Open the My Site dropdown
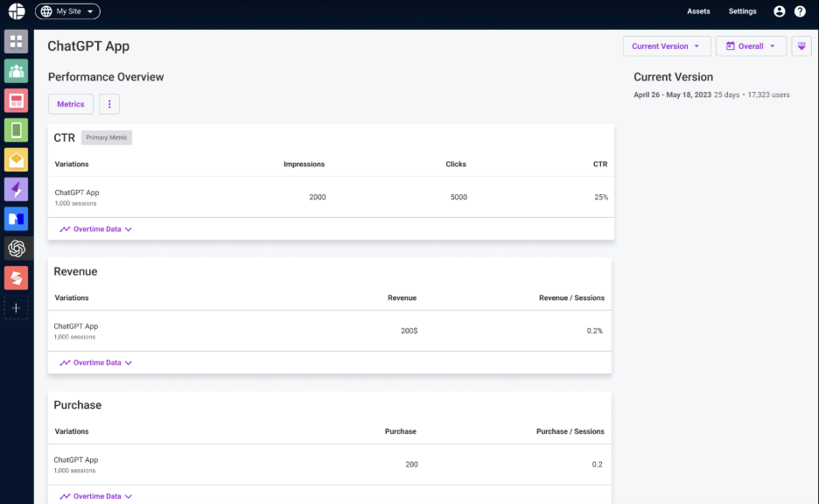819x504 pixels. [68, 11]
